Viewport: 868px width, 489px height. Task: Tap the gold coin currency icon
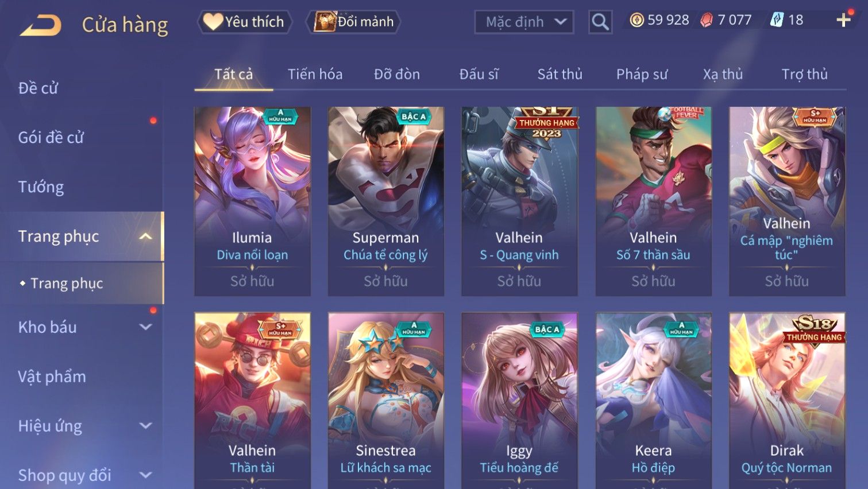coord(636,20)
